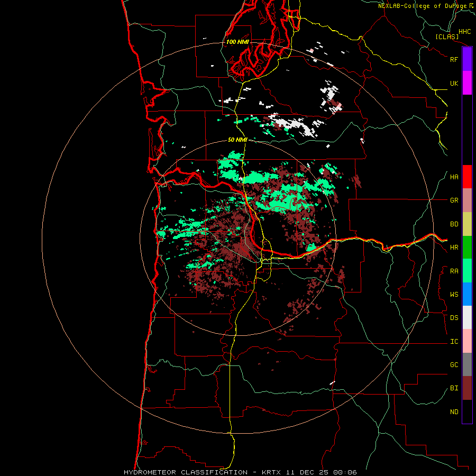Click the RF legend label

[x=454, y=59]
